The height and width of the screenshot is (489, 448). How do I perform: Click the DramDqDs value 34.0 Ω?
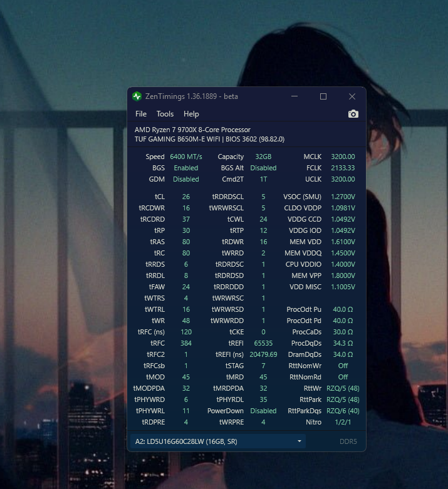point(343,354)
